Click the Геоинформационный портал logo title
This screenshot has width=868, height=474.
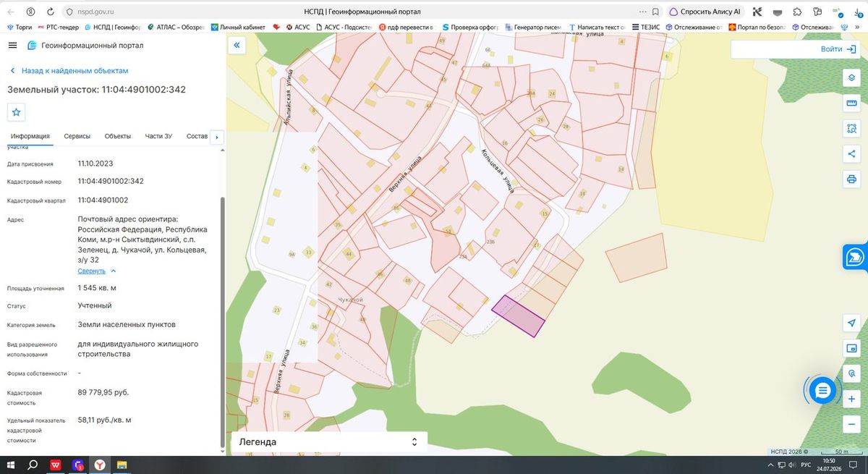pyautogui.click(x=85, y=45)
